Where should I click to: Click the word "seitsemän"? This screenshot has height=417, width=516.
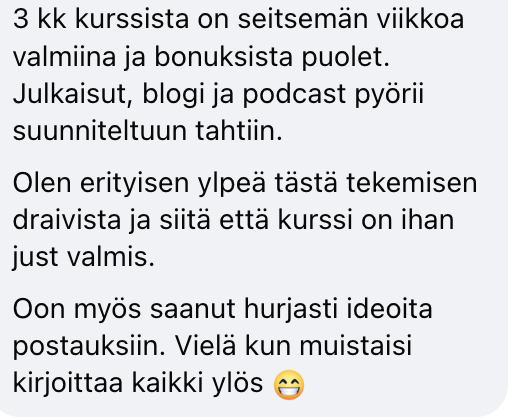tap(303, 19)
